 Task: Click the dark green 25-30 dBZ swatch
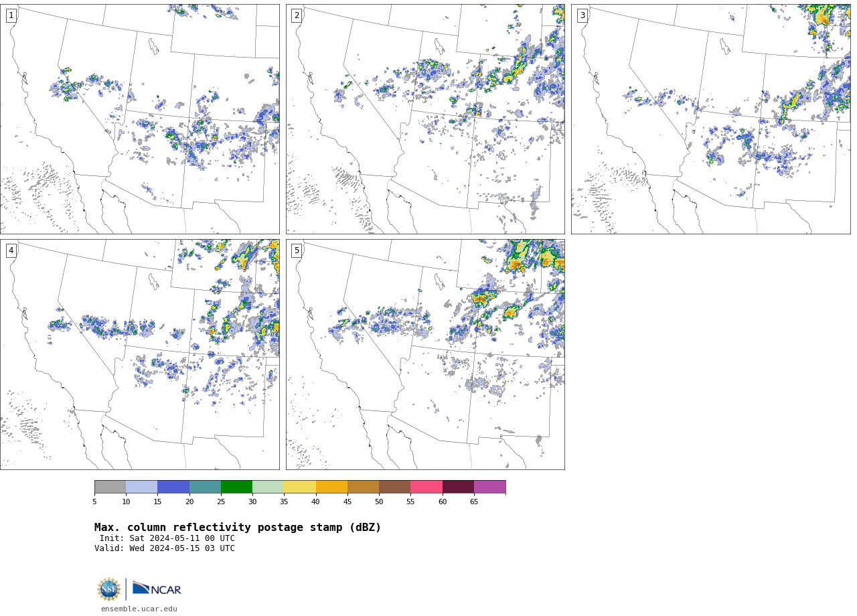236,487
